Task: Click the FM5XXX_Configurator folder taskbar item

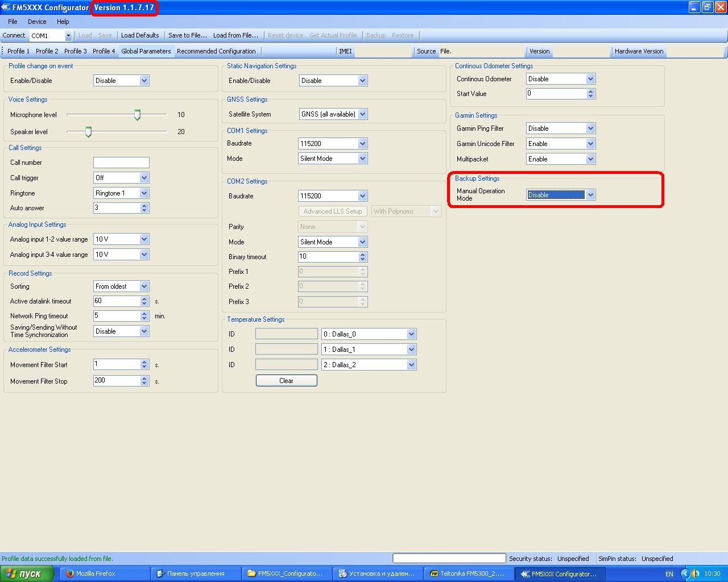Action: pyautogui.click(x=286, y=573)
